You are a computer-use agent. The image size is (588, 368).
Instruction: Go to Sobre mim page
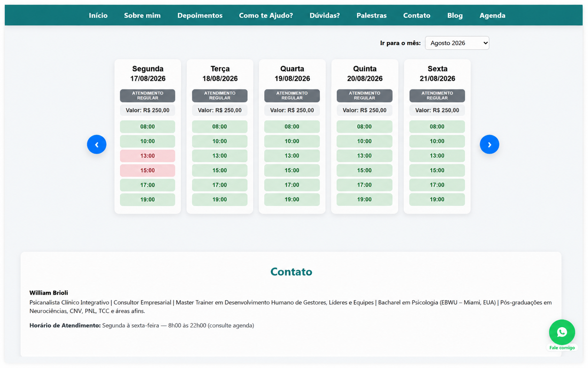142,16
